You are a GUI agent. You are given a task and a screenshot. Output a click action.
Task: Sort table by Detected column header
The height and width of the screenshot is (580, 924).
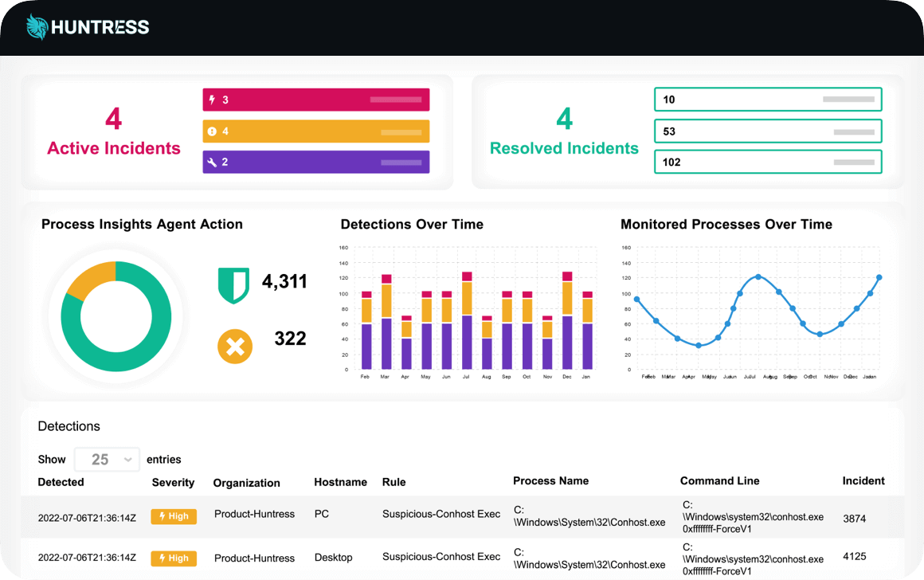(61, 482)
